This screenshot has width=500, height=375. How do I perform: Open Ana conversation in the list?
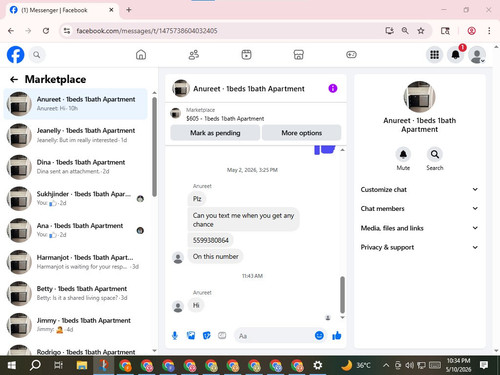click(75, 230)
